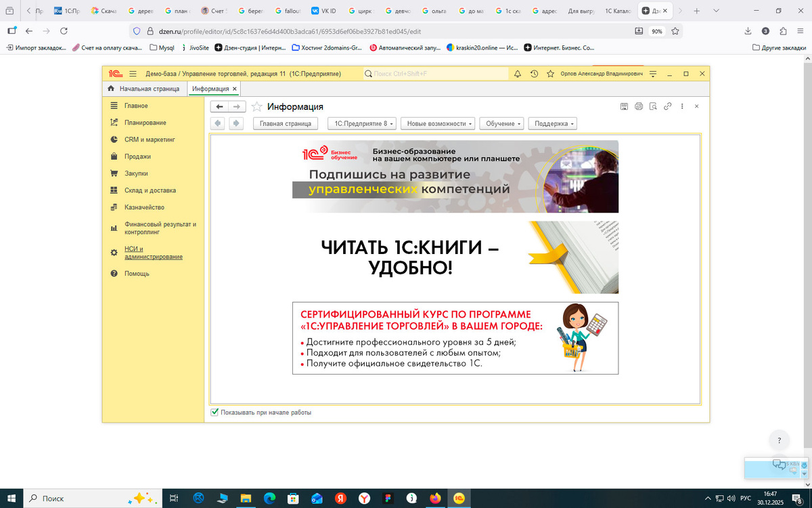Uncheck «Показывать при начале работы»
This screenshot has height=508, width=812.
coord(215,412)
